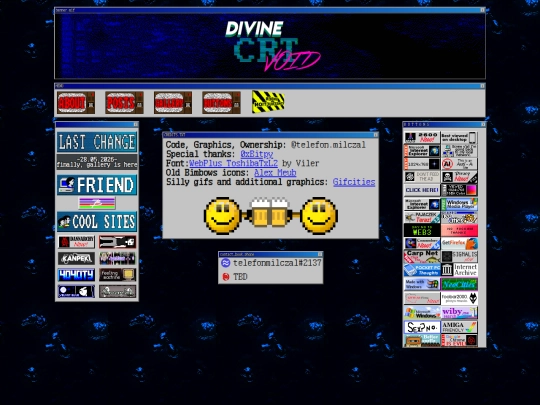
Task: Close the credits text window
Action: pyautogui.click(x=375, y=135)
